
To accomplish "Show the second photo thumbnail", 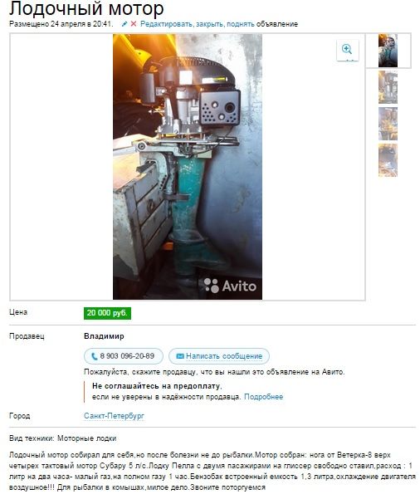I will [x=388, y=87].
